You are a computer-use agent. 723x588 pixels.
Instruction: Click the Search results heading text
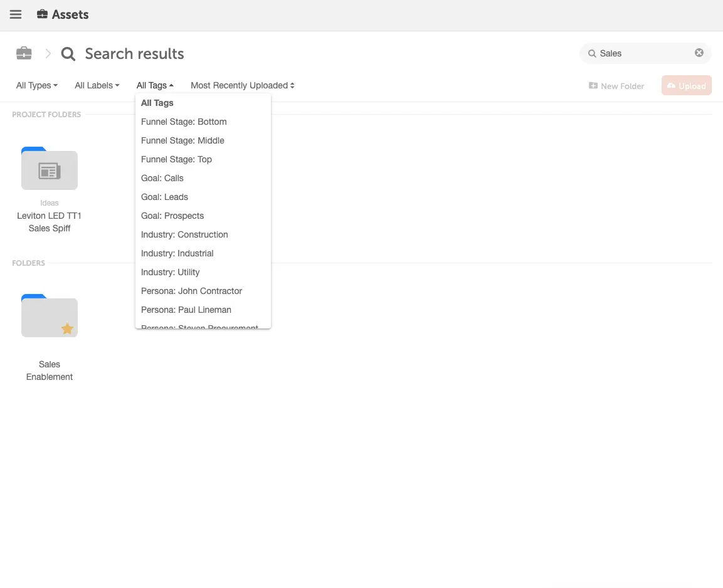pyautogui.click(x=135, y=54)
